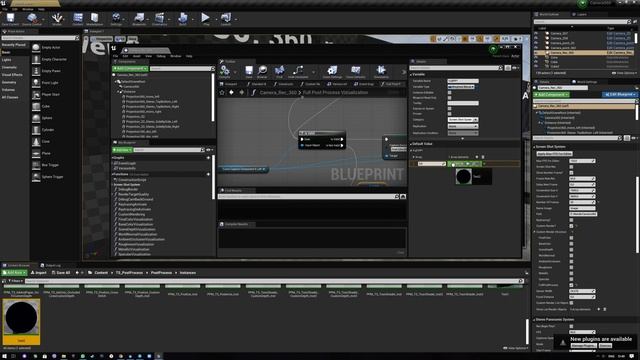Viewport: 640px width, 360px height.
Task: Switch to World Settings tab
Action: [585, 82]
